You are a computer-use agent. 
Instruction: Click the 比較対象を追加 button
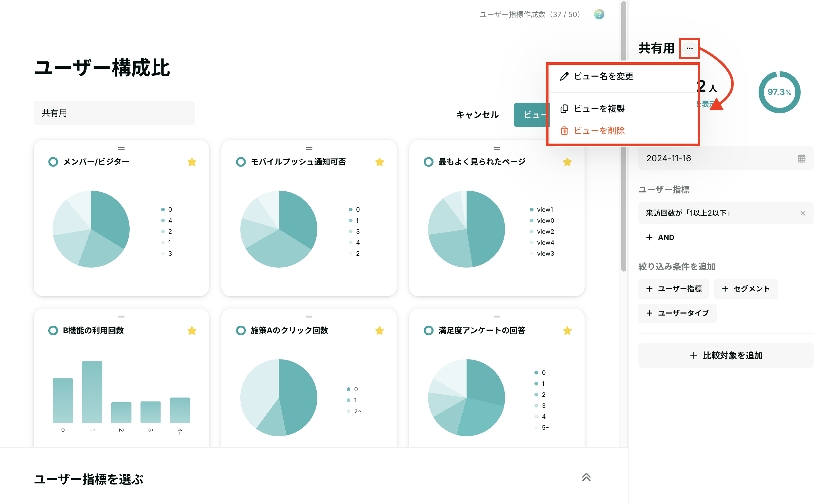tap(726, 356)
